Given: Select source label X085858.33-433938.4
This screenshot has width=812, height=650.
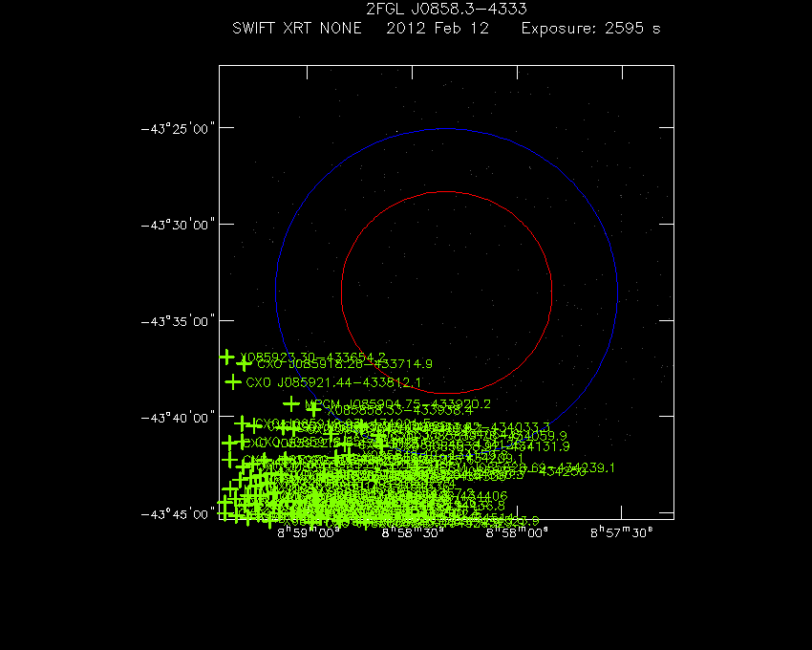Looking at the screenshot, I should coord(399,410).
